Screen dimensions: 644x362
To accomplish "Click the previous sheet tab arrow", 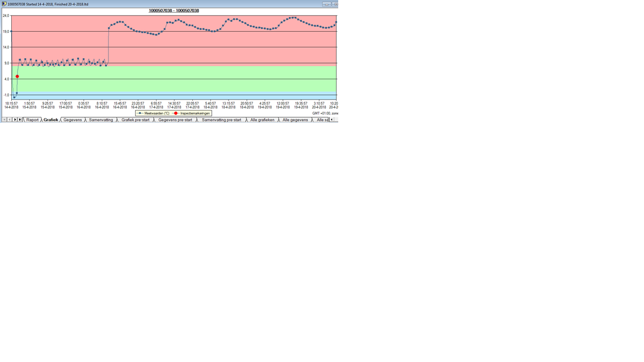I will (x=10, y=120).
